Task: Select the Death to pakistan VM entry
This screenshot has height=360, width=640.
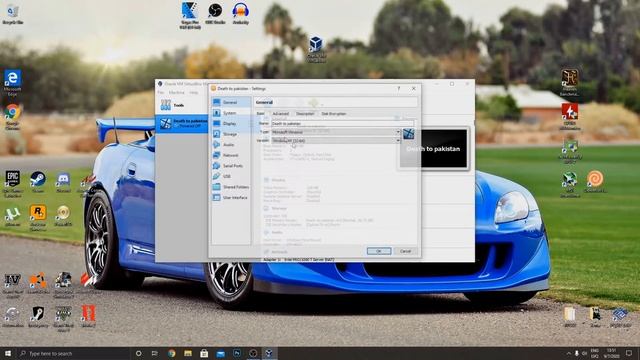Action: (182, 124)
